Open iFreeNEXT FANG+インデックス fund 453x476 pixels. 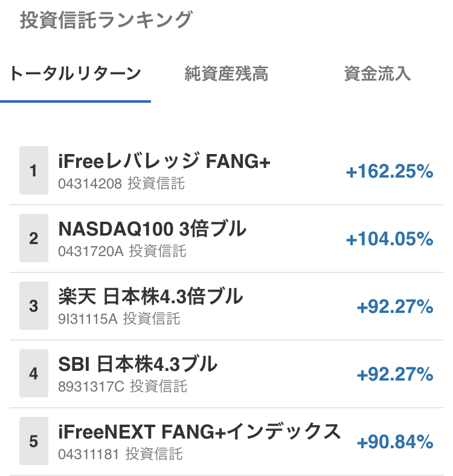coord(199,432)
